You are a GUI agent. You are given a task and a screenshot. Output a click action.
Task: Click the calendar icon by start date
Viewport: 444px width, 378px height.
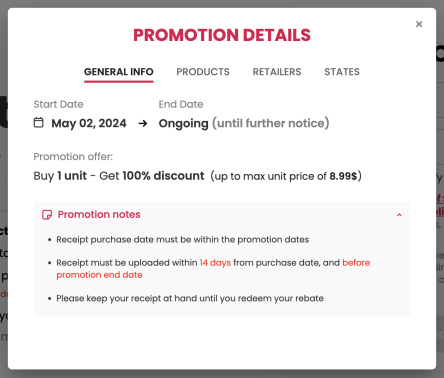point(39,123)
